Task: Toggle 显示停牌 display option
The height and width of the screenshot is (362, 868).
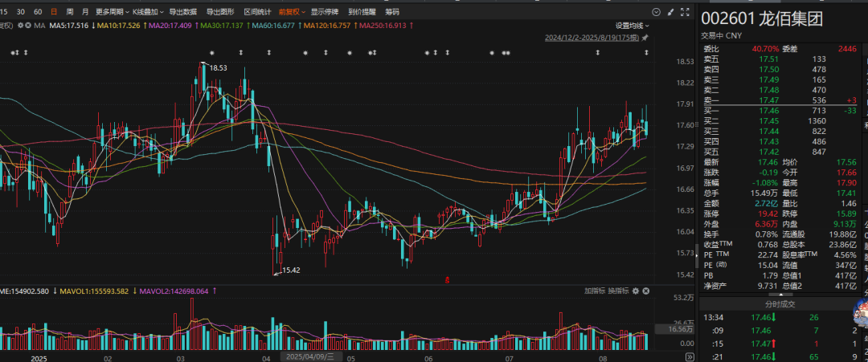Action: pos(325,11)
